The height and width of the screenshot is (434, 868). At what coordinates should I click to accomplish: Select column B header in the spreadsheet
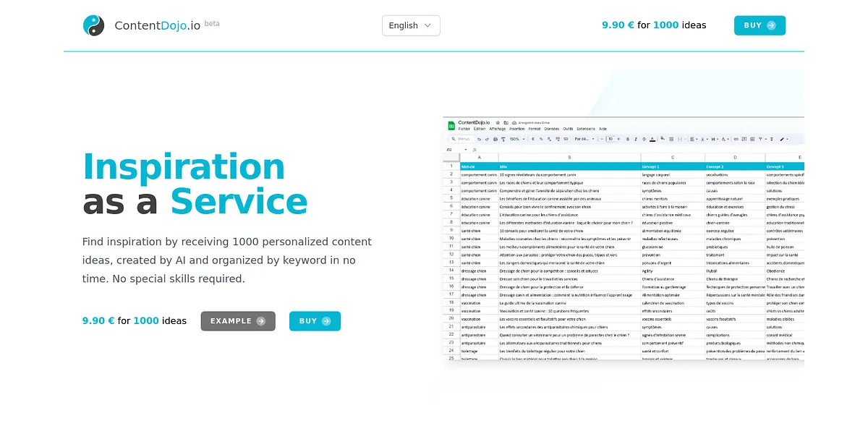tap(569, 157)
